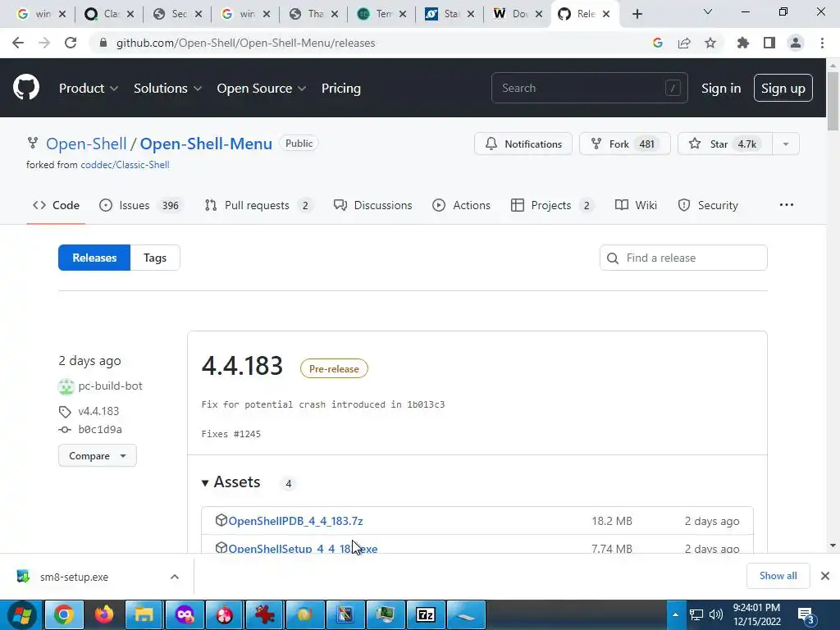Click Show all downloads button
Image resolution: width=840 pixels, height=630 pixels.
pyautogui.click(x=778, y=576)
